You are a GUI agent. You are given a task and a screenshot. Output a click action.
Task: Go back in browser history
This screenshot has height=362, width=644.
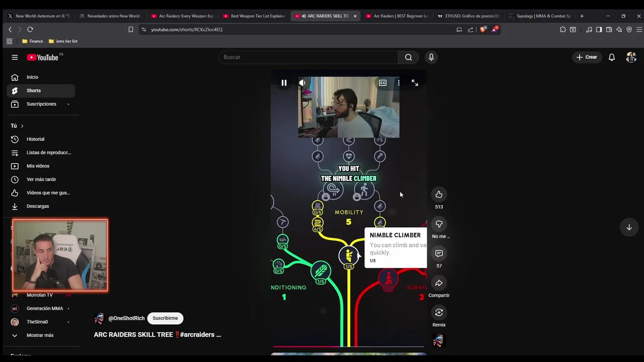coord(10,30)
